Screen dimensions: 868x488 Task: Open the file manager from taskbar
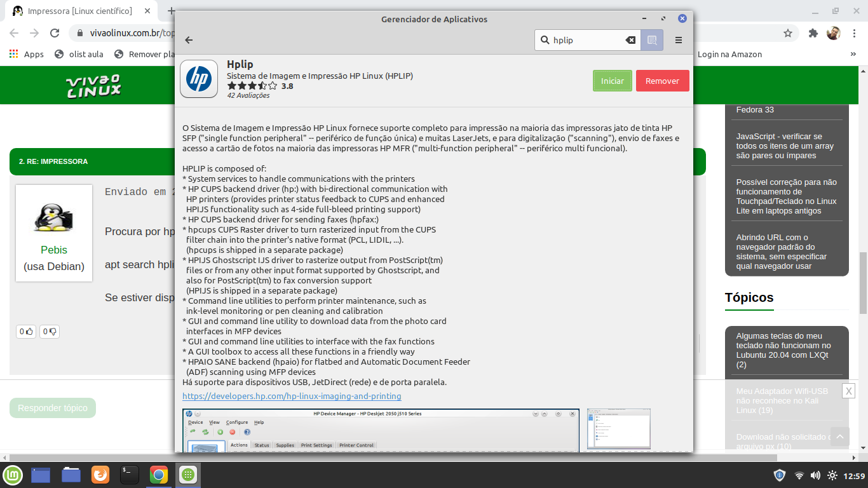pyautogui.click(x=71, y=475)
